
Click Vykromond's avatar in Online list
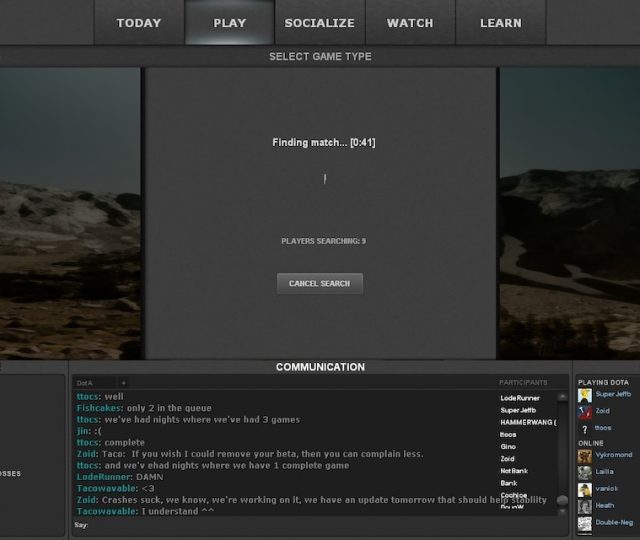point(585,456)
